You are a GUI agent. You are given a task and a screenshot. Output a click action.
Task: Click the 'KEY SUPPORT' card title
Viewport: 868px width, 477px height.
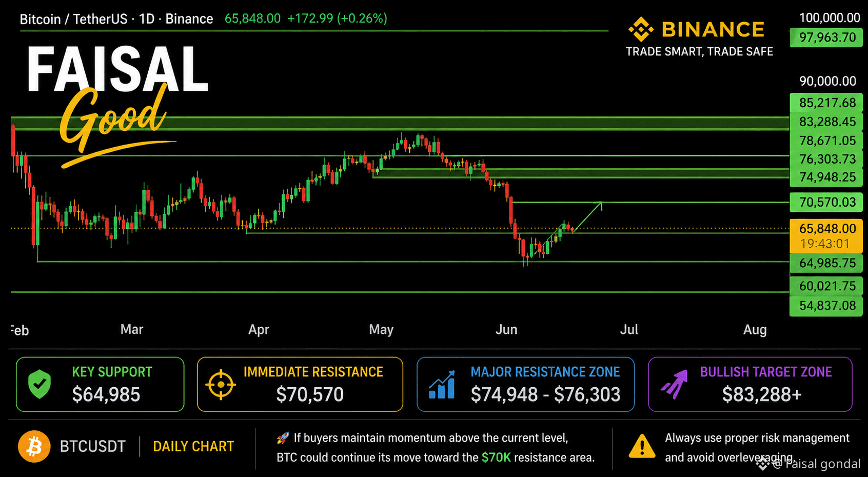112,372
